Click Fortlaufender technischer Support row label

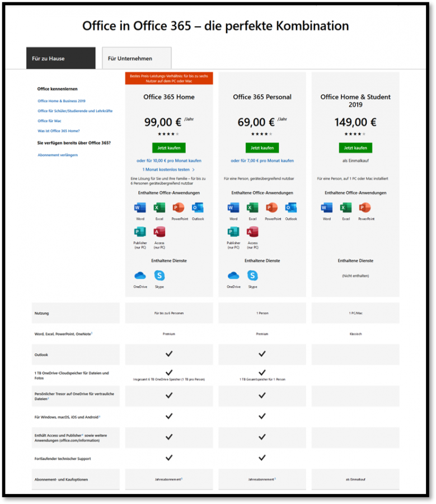coord(63,459)
